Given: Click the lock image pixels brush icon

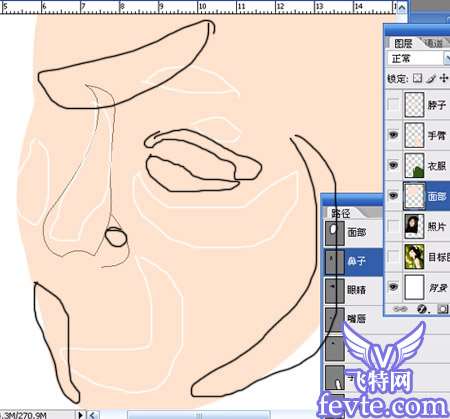Looking at the screenshot, I should click(431, 78).
